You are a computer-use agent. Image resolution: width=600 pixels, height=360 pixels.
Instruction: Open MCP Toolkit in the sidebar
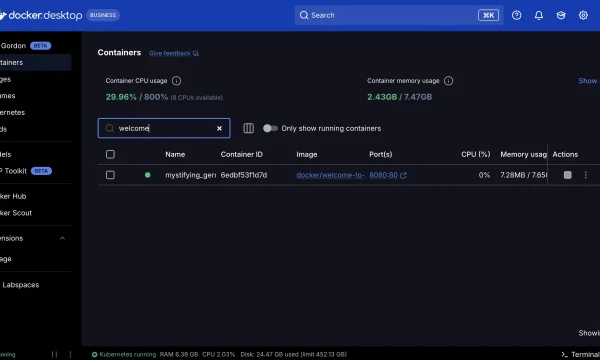(x=35, y=171)
